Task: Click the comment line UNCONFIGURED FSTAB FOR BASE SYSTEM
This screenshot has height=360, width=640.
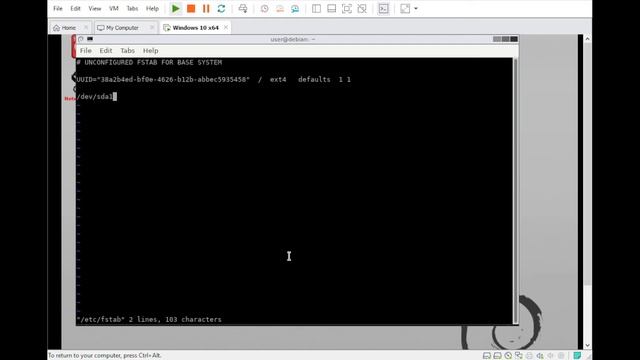Action: pyautogui.click(x=149, y=62)
